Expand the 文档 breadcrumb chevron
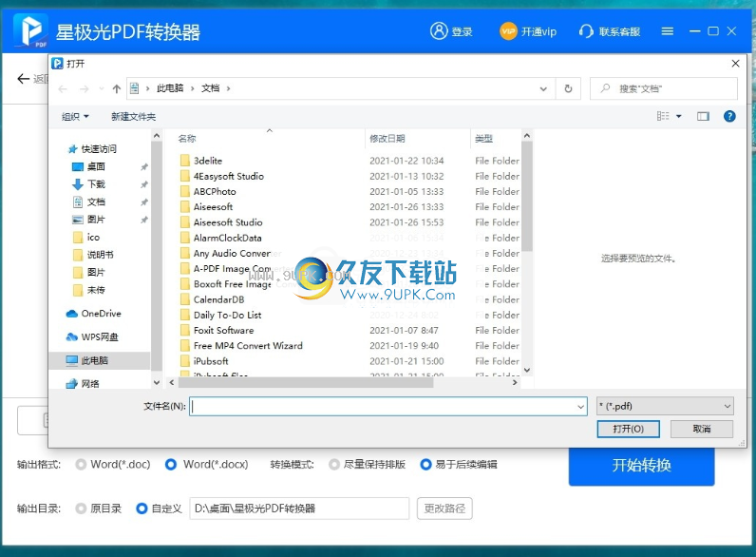Image resolution: width=756 pixels, height=557 pixels. [x=228, y=88]
